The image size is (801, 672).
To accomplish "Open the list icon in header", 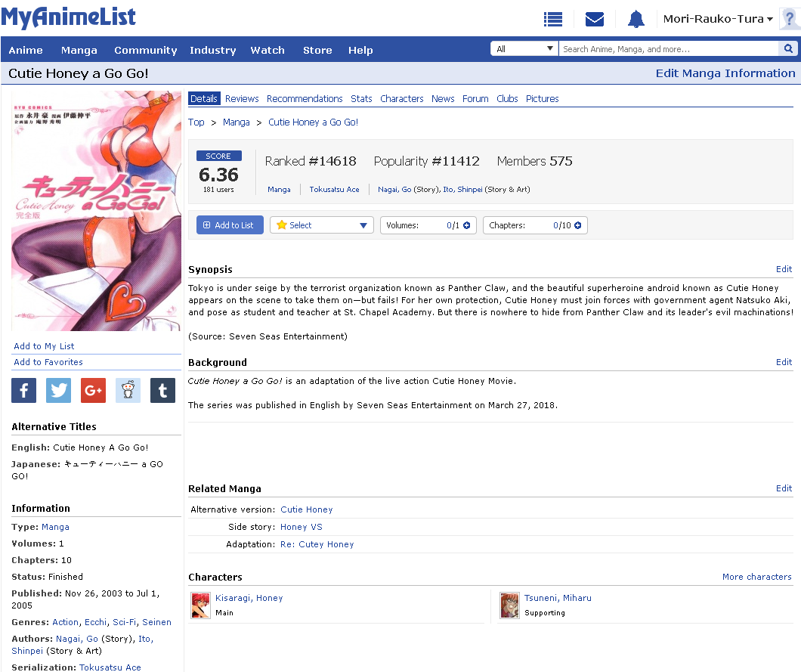I will tap(552, 20).
